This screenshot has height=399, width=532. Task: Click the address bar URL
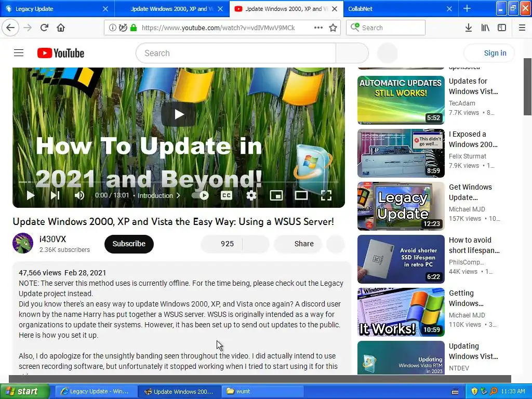(218, 28)
